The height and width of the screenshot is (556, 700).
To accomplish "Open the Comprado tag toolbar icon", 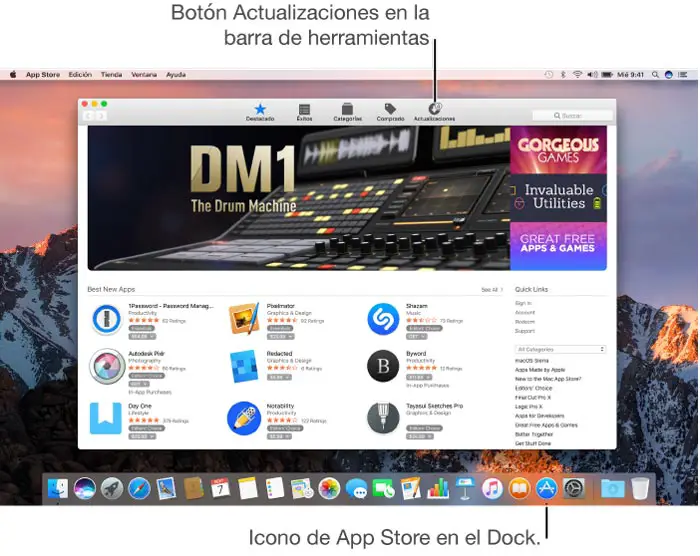I will pos(390,112).
